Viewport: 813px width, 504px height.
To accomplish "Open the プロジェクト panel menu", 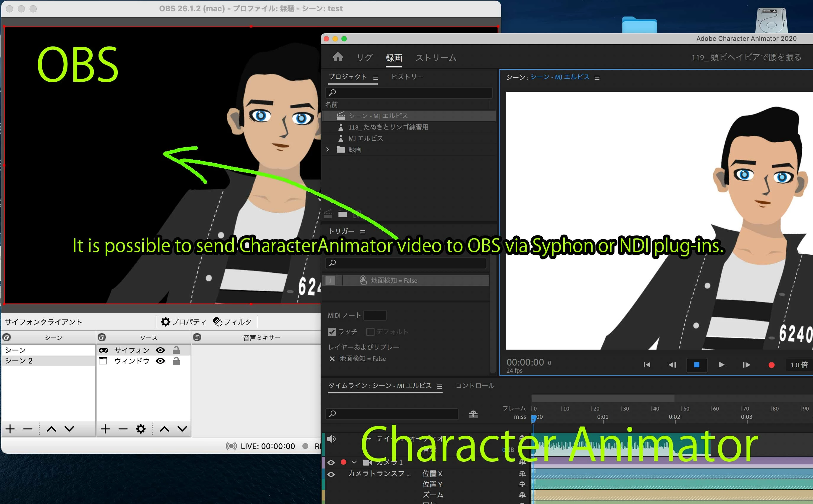I will coord(376,78).
